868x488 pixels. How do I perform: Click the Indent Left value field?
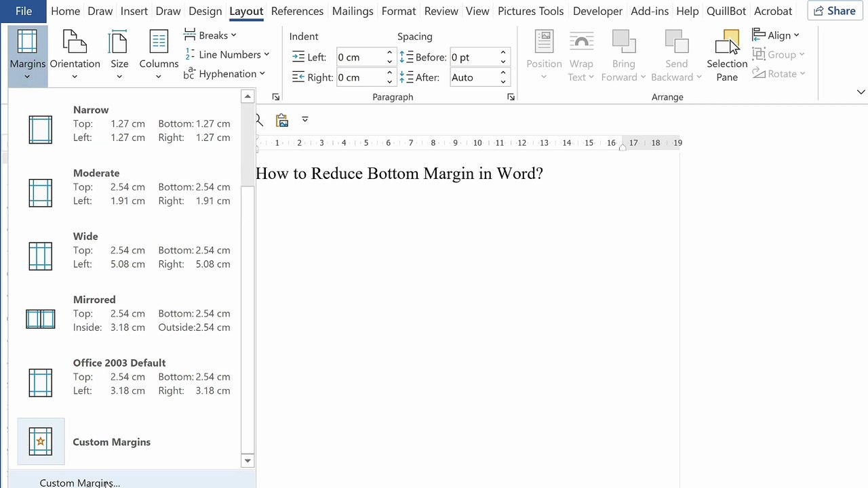pyautogui.click(x=359, y=57)
